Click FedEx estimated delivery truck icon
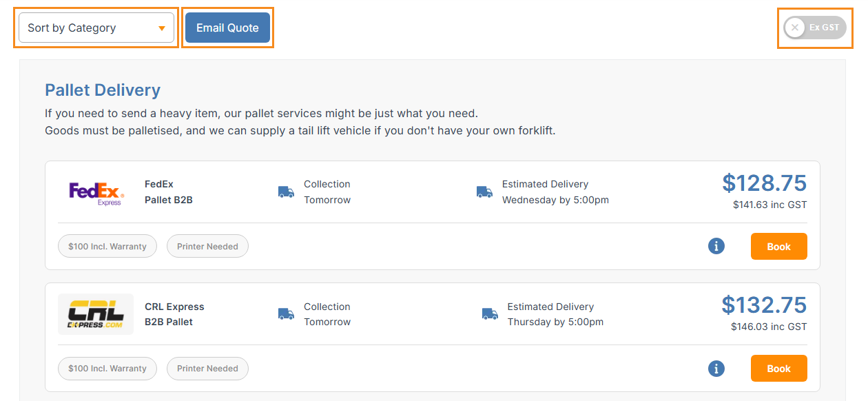This screenshot has height=401, width=868. pos(484,192)
